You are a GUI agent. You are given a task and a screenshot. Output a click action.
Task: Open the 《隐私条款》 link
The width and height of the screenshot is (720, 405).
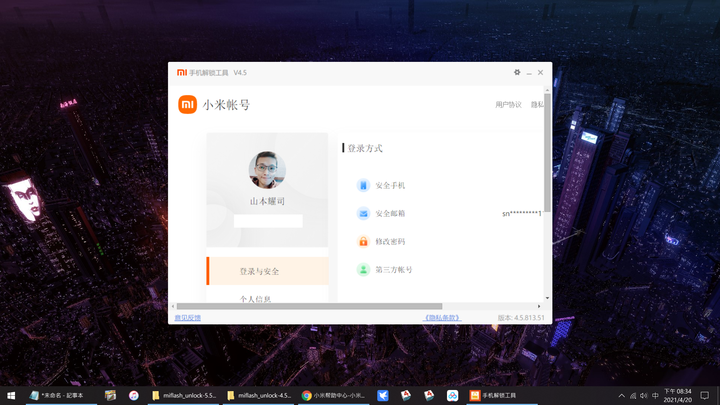442,318
